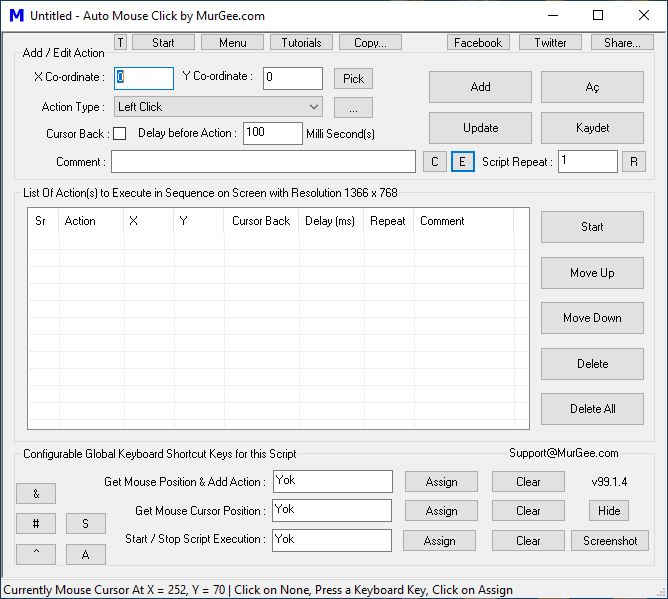Click the MurGee M logo in title bar
668x599 pixels.
coord(16,16)
